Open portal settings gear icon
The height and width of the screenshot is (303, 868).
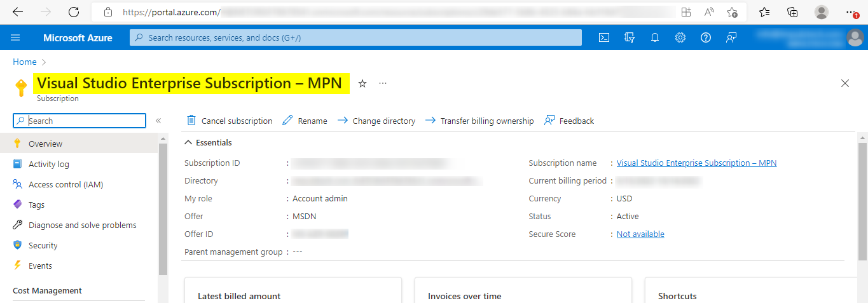pyautogui.click(x=680, y=37)
